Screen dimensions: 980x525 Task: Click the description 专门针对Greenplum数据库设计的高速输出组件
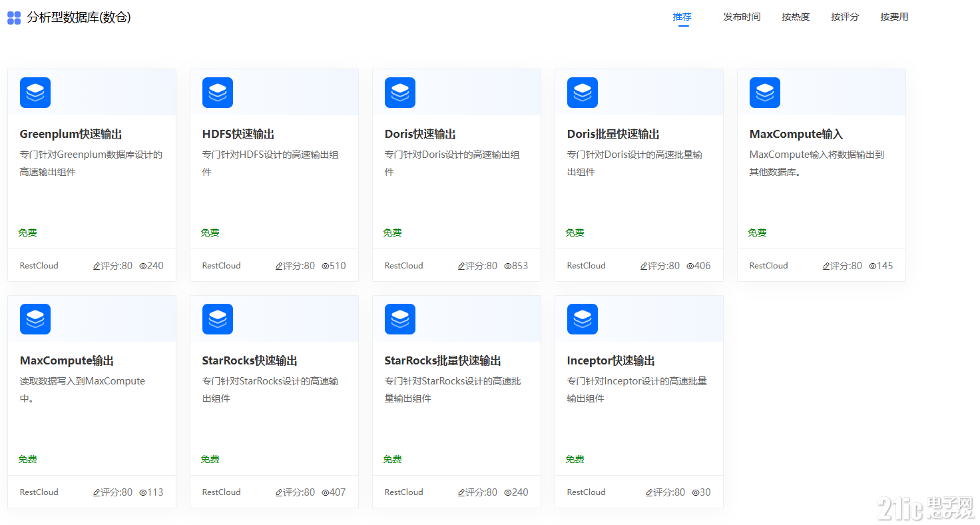[91, 163]
